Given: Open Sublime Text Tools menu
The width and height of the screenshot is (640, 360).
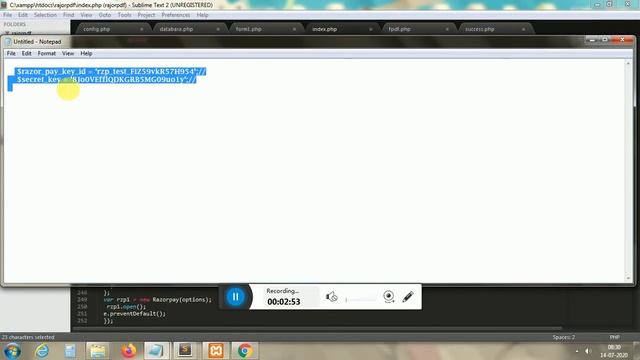Looking at the screenshot, I should point(124,15).
